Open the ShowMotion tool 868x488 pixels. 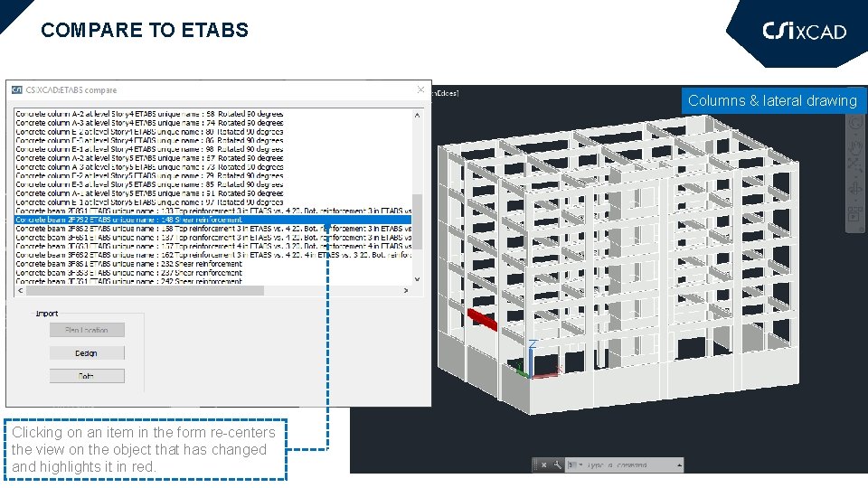pos(855,213)
